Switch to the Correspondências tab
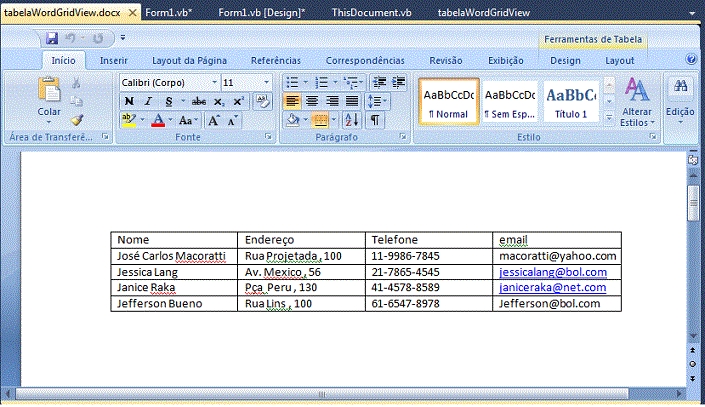705x407 pixels. click(x=365, y=61)
